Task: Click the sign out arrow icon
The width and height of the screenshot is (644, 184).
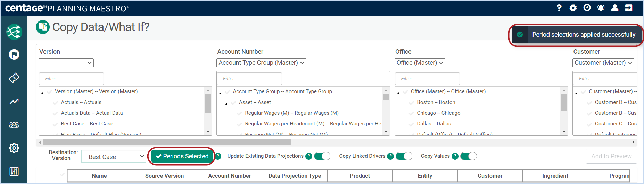Action: (629, 8)
